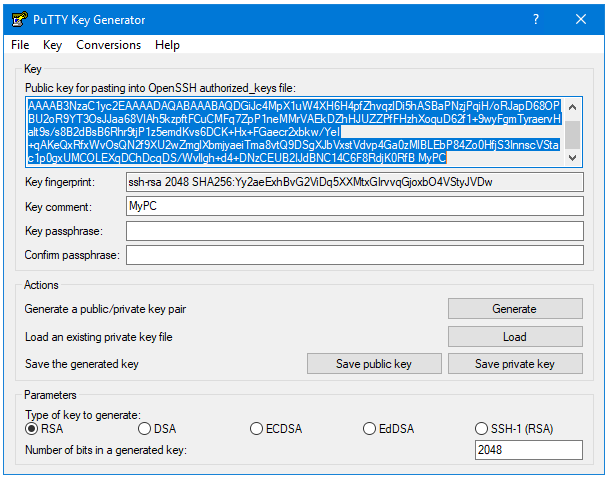Open the Help menu

click(x=167, y=45)
